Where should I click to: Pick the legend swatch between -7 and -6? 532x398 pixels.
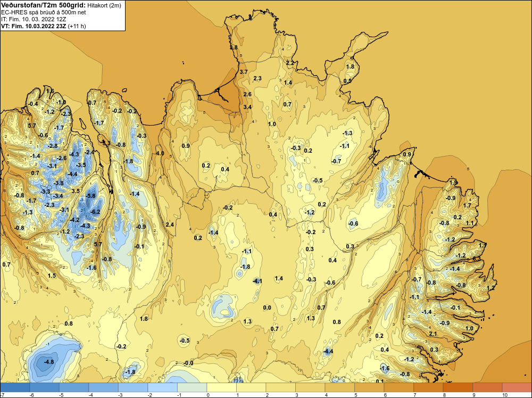click(x=15, y=387)
